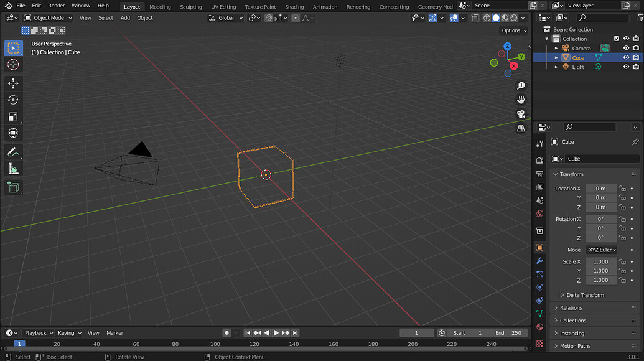
Task: Select the Add Cube tool
Action: pos(13,188)
